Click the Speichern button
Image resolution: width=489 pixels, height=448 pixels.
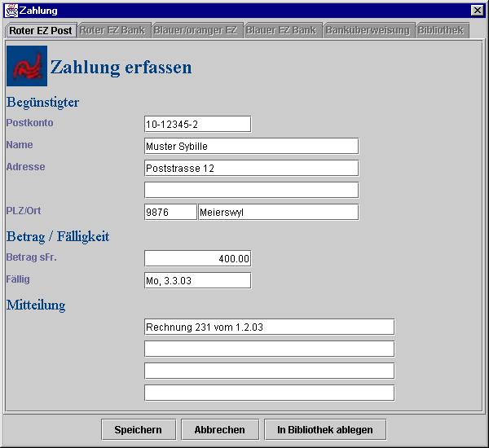pos(139,429)
